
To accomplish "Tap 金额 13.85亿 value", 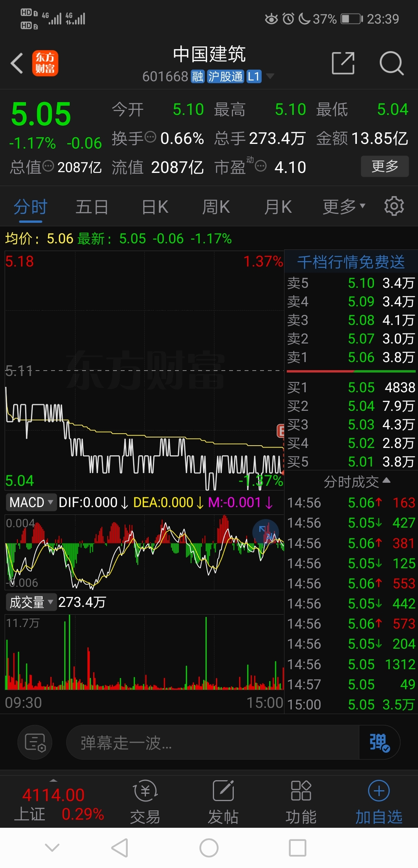I will [x=379, y=138].
